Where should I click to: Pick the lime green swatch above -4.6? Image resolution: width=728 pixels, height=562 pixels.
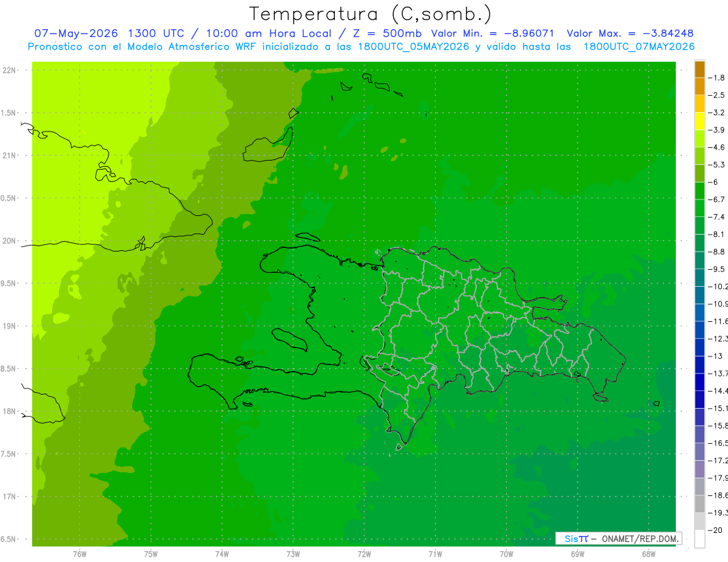click(x=699, y=139)
